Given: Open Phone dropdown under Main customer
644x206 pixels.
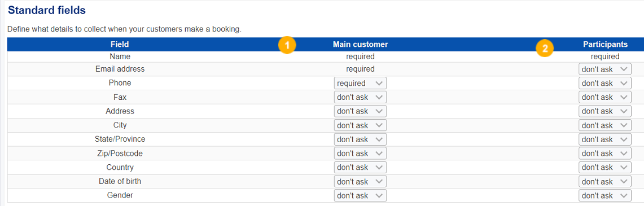Looking at the screenshot, I should click(360, 84).
